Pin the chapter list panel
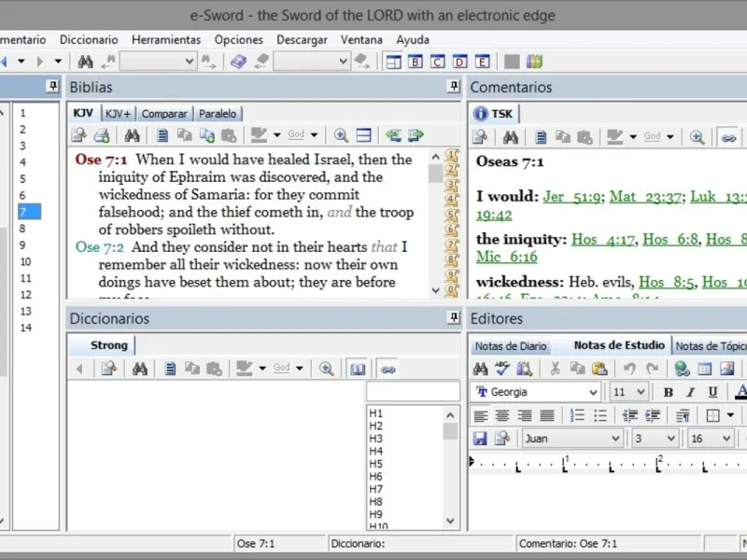Viewport: 747px width, 560px height. [52, 87]
